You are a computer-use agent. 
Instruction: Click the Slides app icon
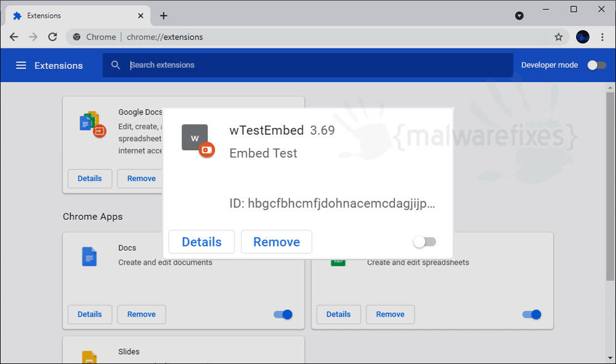(x=89, y=357)
